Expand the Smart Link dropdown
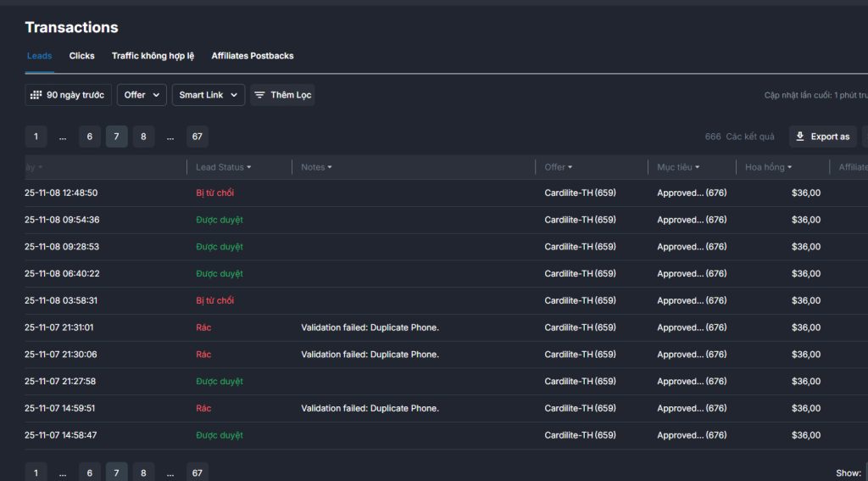 [209, 95]
